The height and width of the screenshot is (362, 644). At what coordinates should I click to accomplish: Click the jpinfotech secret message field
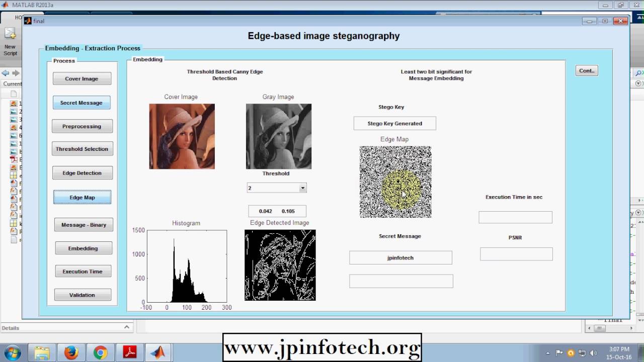tap(400, 257)
